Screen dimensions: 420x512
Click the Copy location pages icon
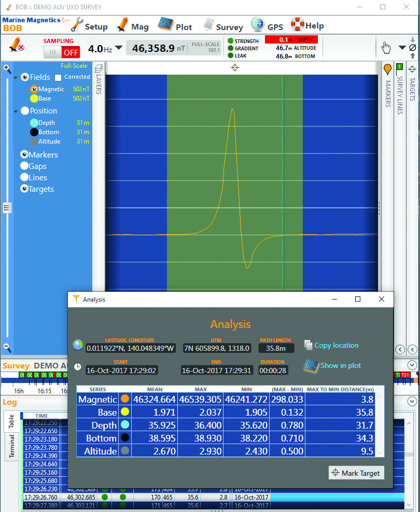[308, 345]
